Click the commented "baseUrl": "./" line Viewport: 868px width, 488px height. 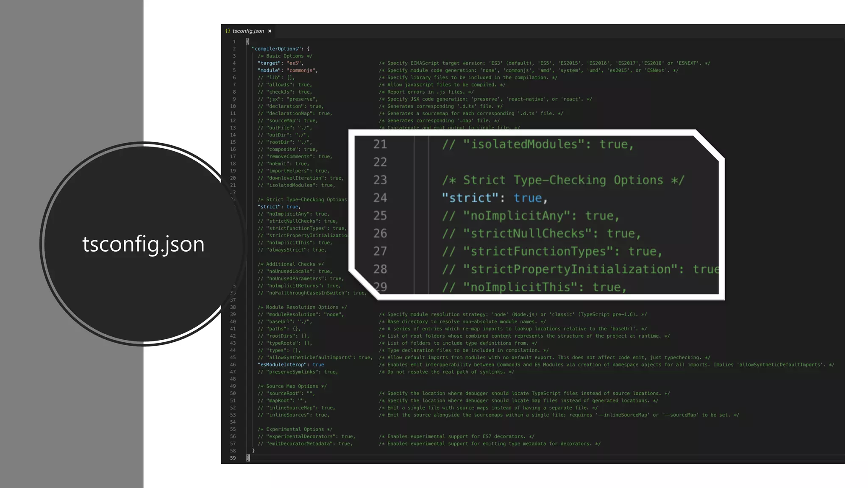click(x=285, y=322)
